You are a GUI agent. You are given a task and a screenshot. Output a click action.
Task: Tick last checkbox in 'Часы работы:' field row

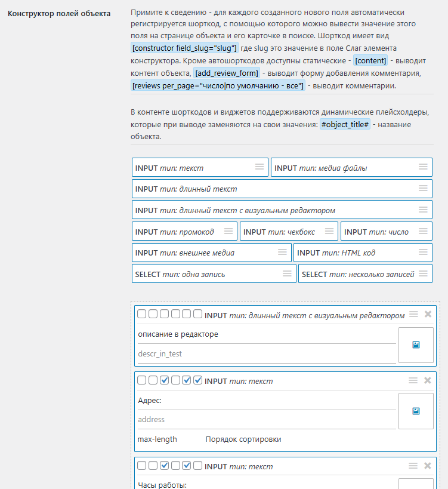(198, 466)
